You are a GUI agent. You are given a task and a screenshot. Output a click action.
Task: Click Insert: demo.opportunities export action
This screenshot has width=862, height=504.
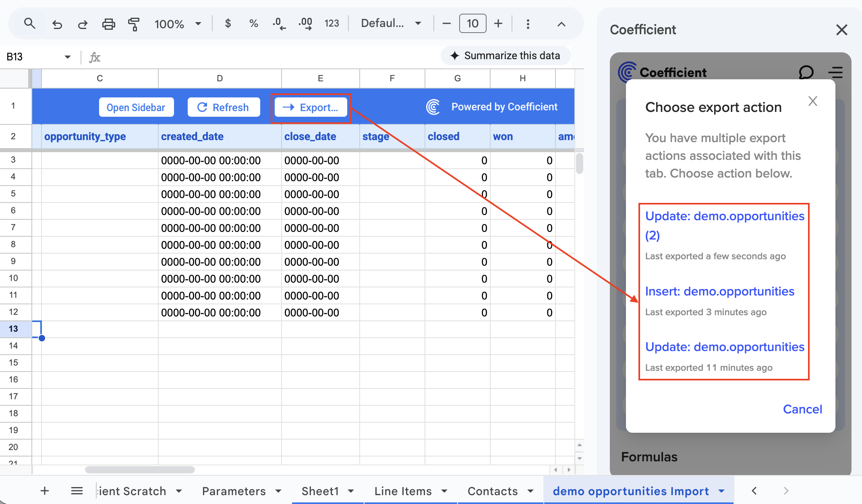pyautogui.click(x=719, y=291)
